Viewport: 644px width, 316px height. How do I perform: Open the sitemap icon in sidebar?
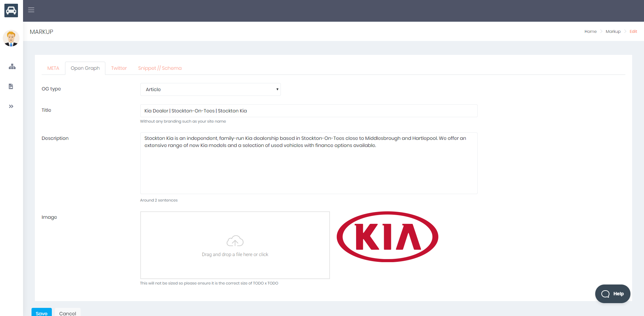click(12, 66)
